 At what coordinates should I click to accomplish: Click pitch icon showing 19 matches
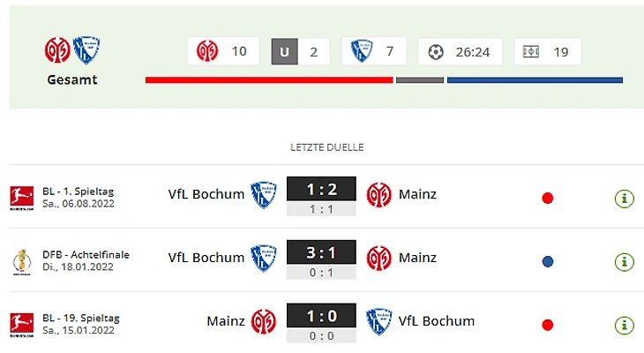pyautogui.click(x=530, y=51)
